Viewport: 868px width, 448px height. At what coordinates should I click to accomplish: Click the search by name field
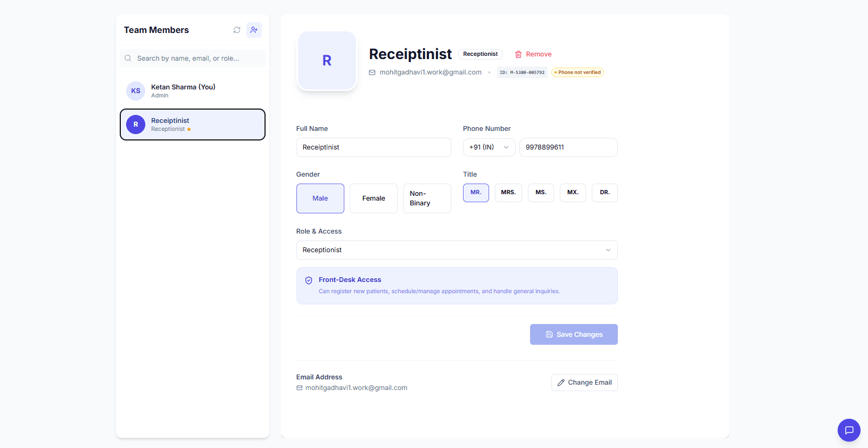pos(193,59)
